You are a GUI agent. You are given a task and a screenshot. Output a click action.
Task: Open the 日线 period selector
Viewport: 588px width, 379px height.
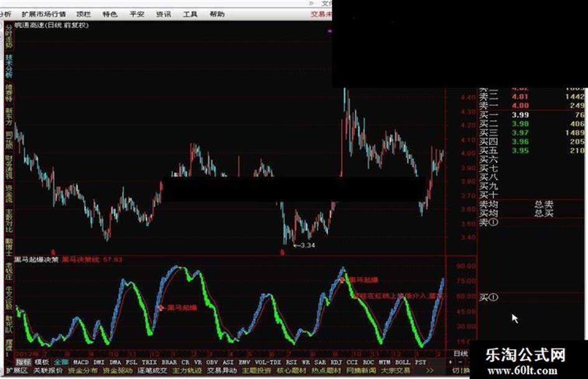pos(461,353)
